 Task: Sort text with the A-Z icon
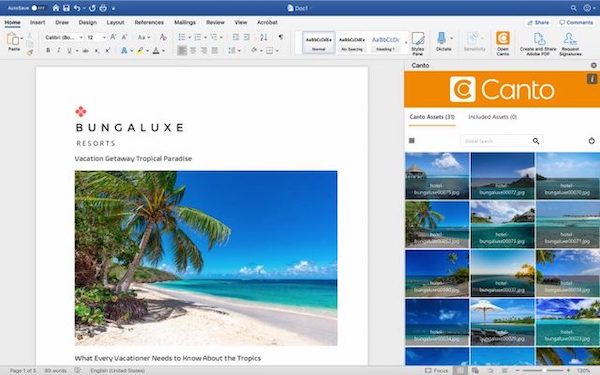click(x=264, y=37)
